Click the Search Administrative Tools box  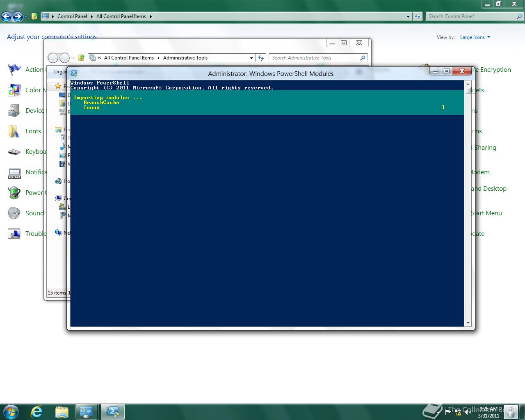[x=318, y=58]
